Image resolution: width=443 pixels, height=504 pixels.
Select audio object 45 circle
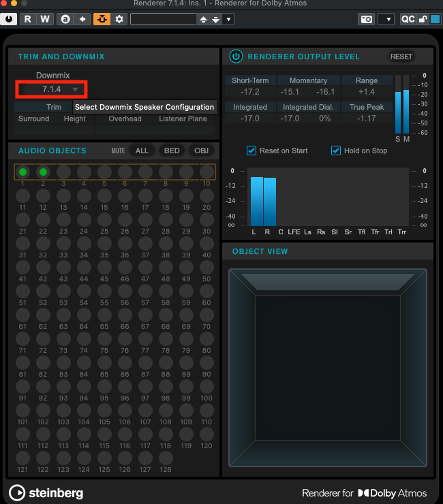(104, 267)
